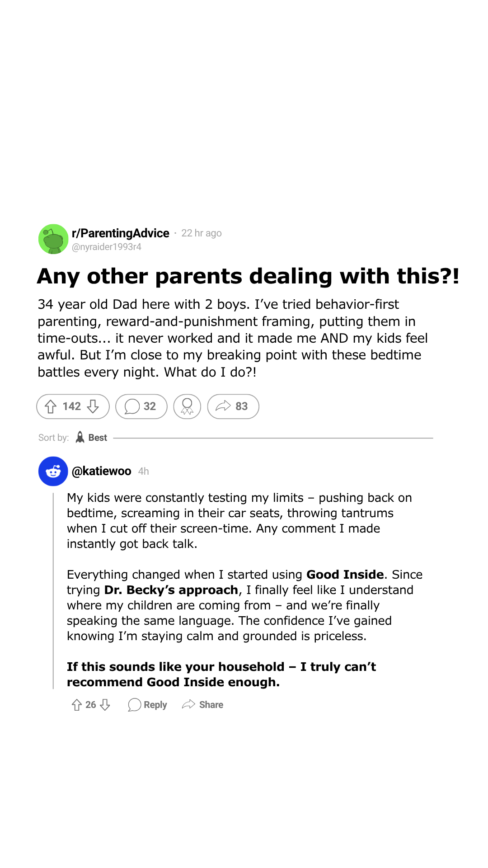This screenshot has width=488, height=868.
Task: Open the Sort by Best dropdown
Action: click(x=91, y=438)
